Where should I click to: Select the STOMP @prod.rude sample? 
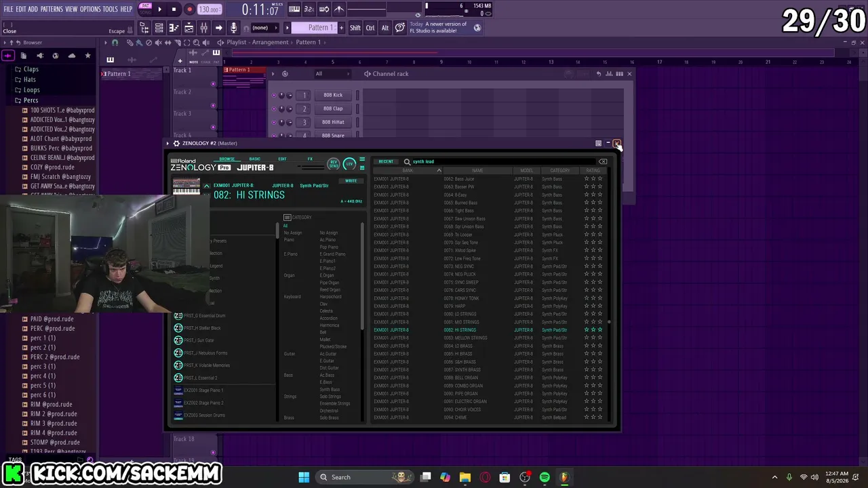(55, 442)
